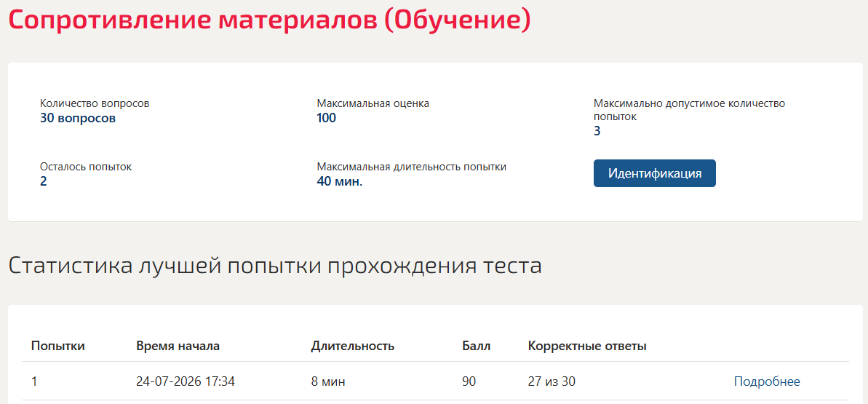Click the Попытки column header
This screenshot has height=404, width=868.
point(57,346)
